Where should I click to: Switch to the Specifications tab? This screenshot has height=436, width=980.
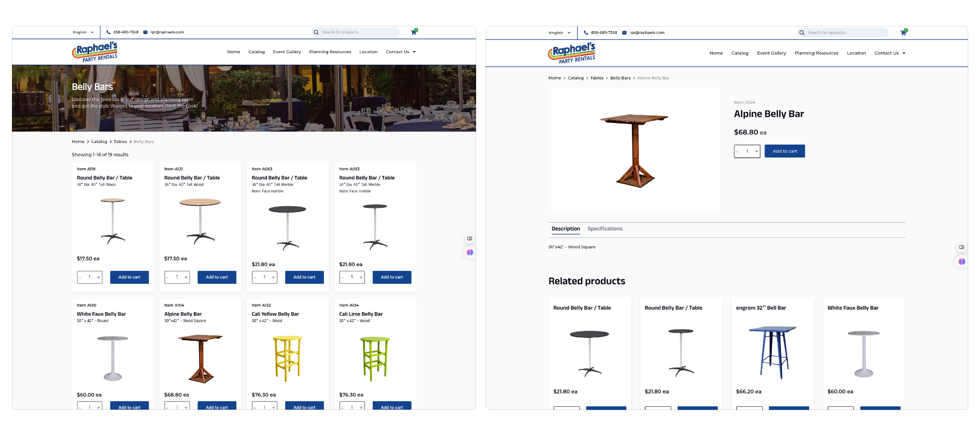pyautogui.click(x=605, y=229)
